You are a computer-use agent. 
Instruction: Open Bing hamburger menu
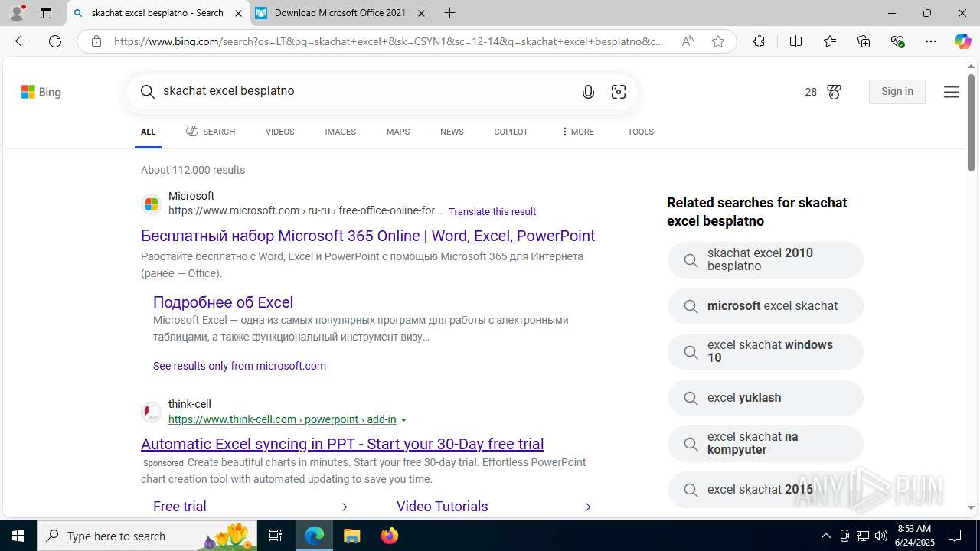tap(952, 92)
